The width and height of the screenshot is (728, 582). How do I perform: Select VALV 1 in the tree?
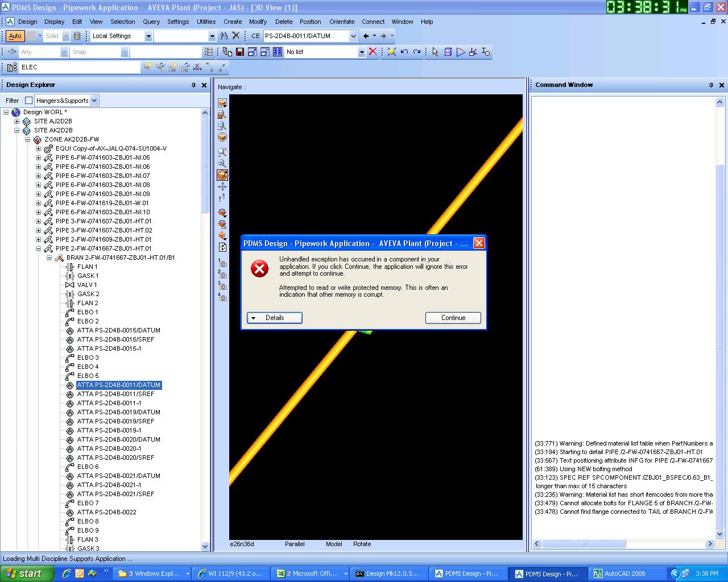87,285
